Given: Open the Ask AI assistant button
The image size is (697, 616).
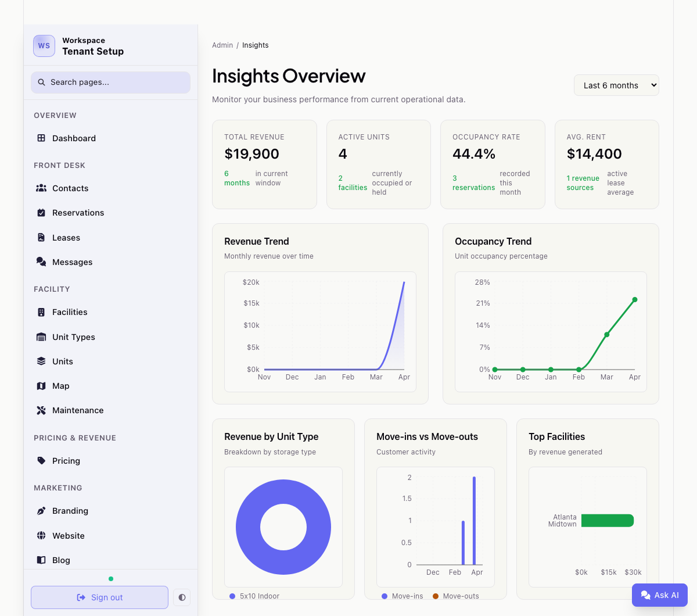Looking at the screenshot, I should pos(660,595).
